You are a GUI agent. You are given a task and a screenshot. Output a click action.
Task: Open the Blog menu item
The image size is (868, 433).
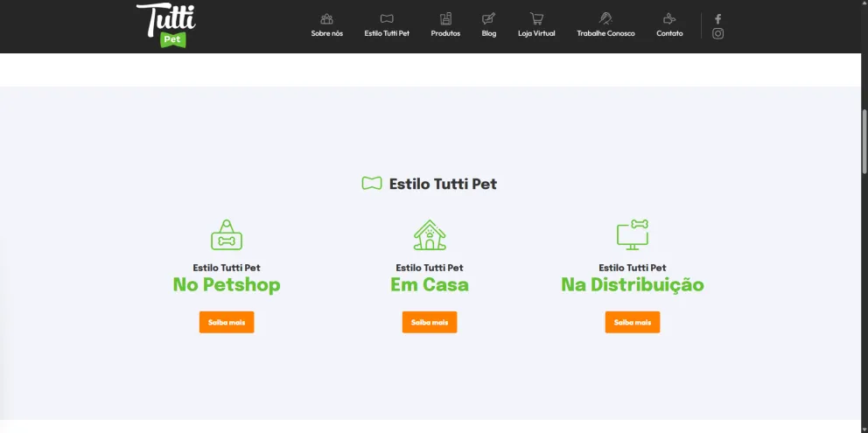tap(489, 33)
